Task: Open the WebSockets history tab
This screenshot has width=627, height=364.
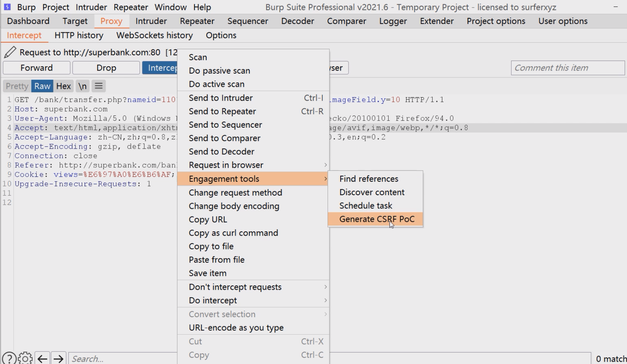Action: tap(154, 35)
